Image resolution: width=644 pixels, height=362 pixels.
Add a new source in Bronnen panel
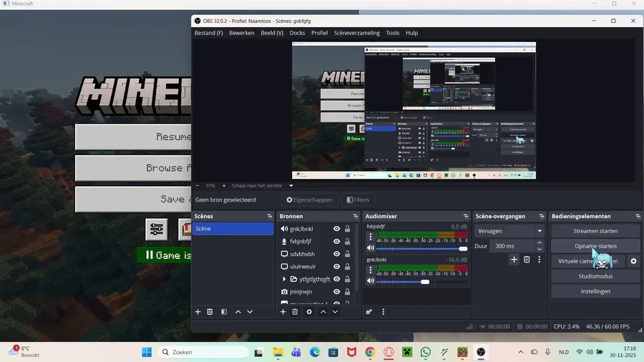coord(283,312)
